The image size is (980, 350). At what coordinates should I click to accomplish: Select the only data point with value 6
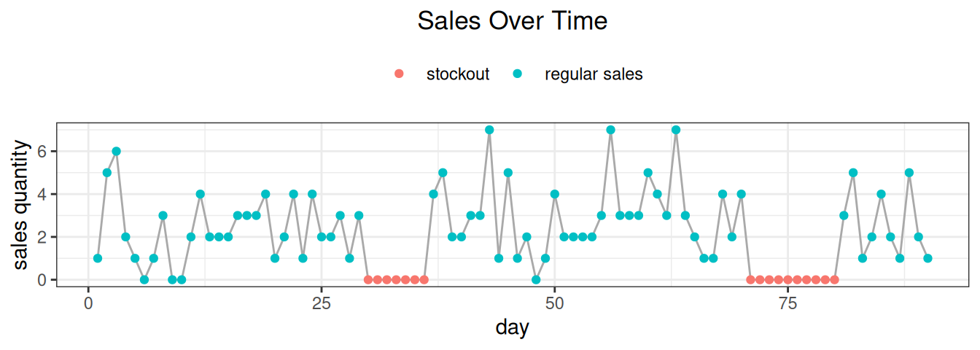[116, 152]
